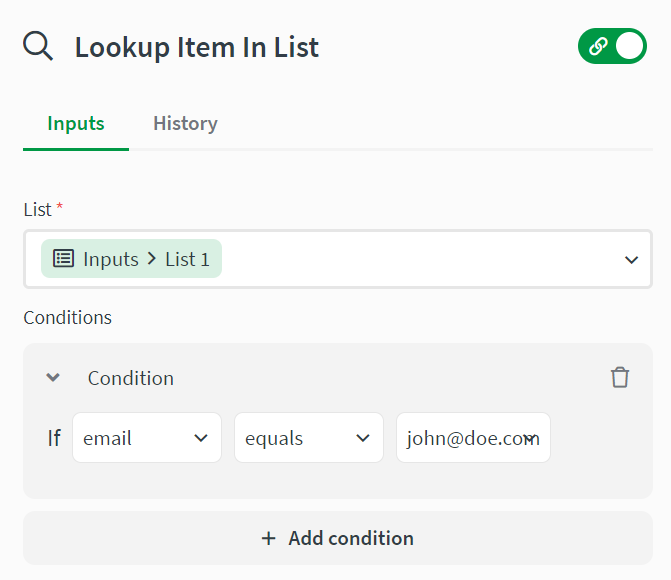
Task: Click the Inputs > List 1 chip
Action: (x=131, y=259)
